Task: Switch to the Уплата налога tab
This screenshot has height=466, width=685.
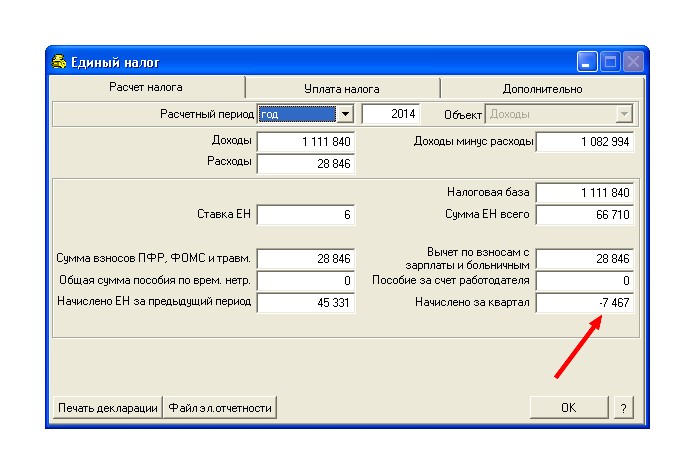Action: click(x=342, y=89)
